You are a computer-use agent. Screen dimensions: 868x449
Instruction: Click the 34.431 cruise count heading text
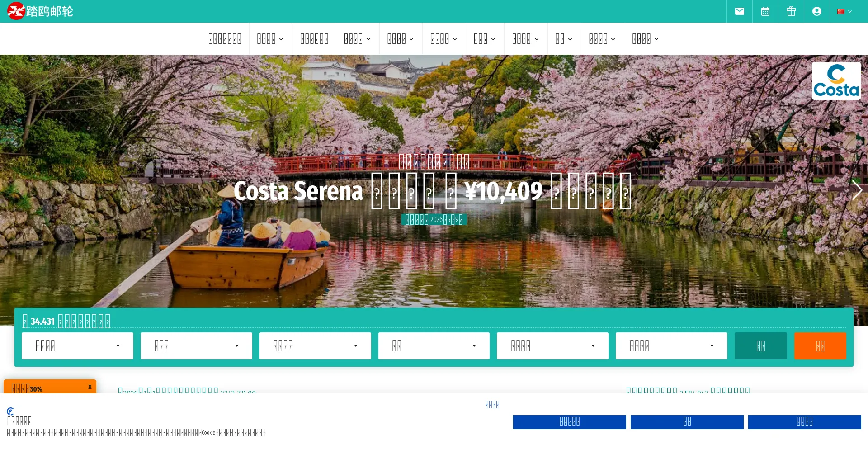(x=66, y=321)
